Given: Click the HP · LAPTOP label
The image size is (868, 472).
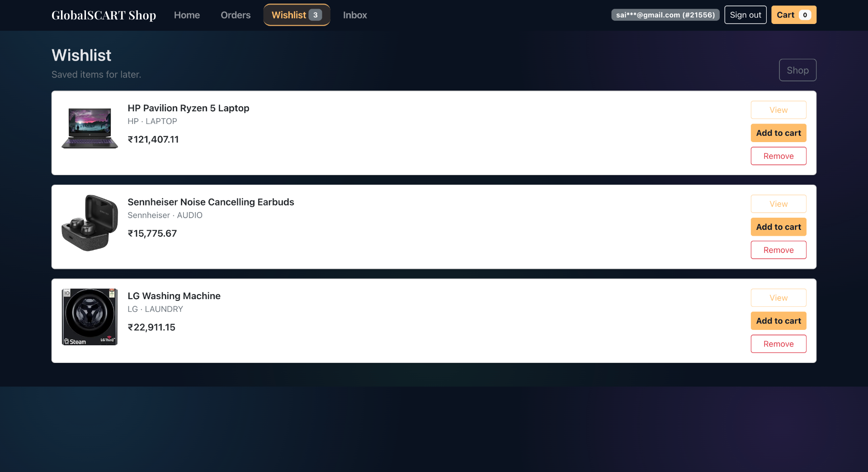Looking at the screenshot, I should pos(152,121).
